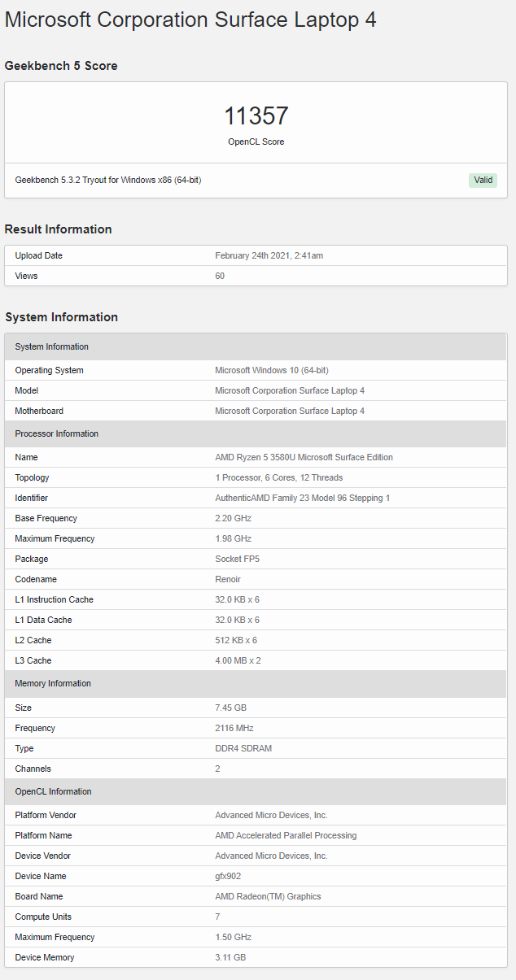
Task: Click Microsoft Windows 10 (64-bit) value
Action: (x=272, y=370)
